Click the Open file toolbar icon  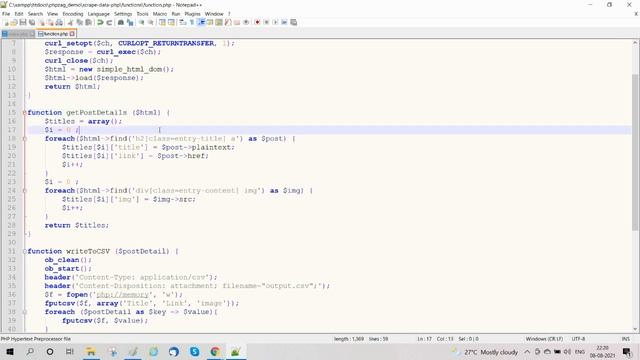14,22
